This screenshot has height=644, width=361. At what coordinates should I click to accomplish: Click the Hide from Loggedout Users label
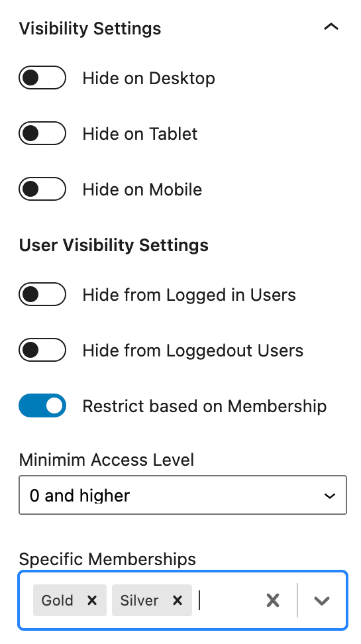point(193,350)
